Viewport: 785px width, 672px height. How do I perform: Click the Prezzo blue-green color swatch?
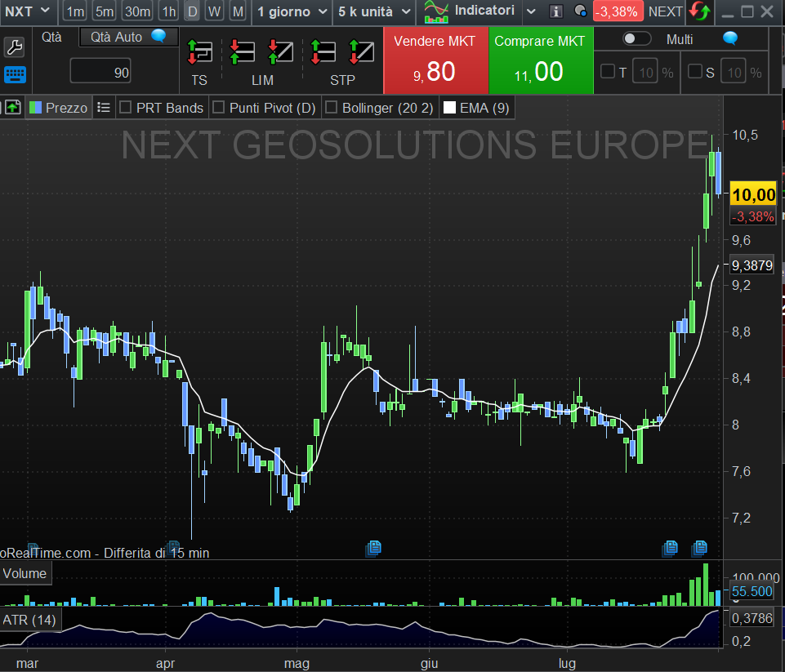coord(36,108)
